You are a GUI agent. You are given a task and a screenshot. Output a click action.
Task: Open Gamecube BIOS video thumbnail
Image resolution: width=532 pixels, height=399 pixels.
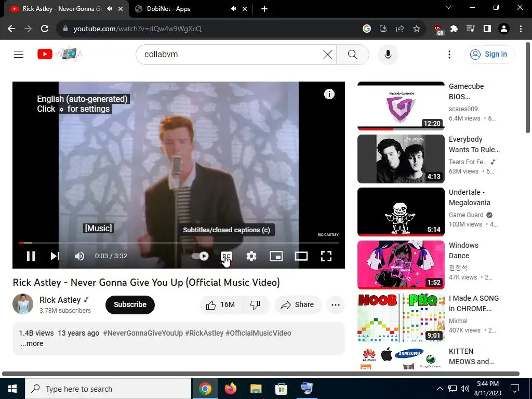[401, 106]
